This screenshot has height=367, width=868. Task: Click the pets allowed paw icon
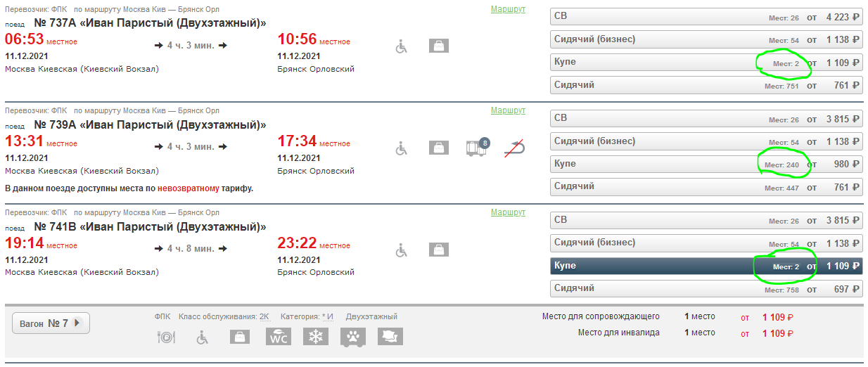pos(353,337)
